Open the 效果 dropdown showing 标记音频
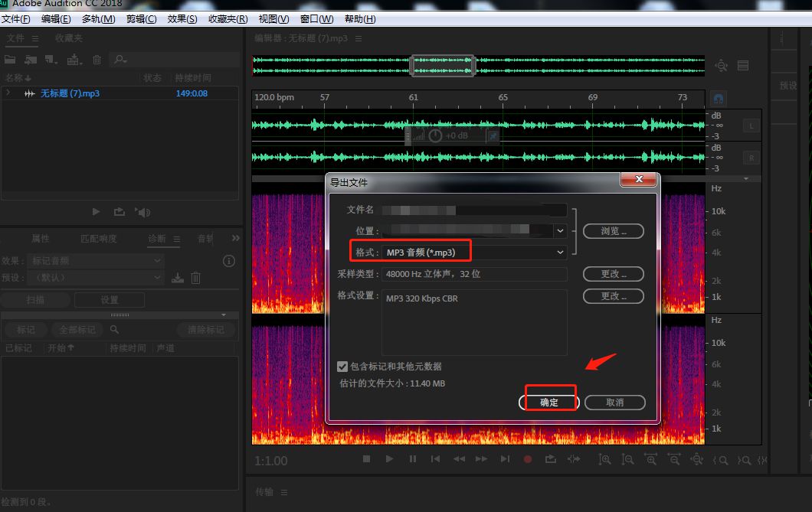The image size is (812, 512). click(x=97, y=261)
